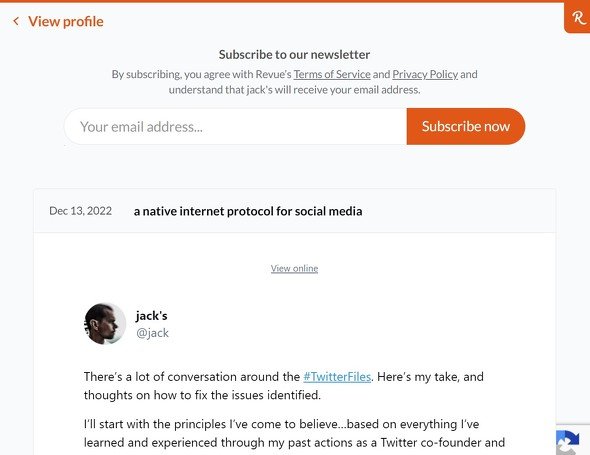590x455 pixels.
Task: Click the Subscribe to our newsletter heading
Action: (x=294, y=55)
